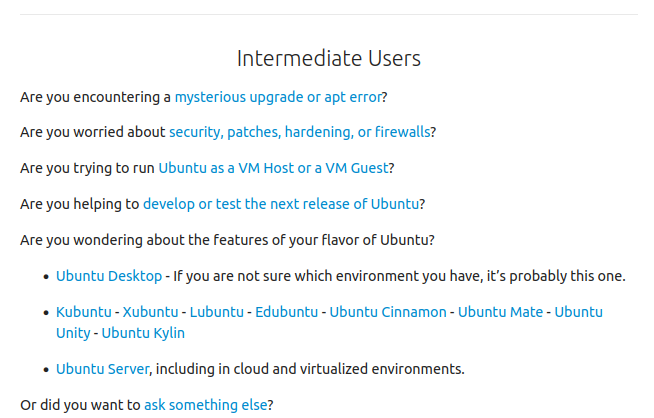Go to the Ubuntu Server link
Viewport: 654px width, 418px height.
102,369
